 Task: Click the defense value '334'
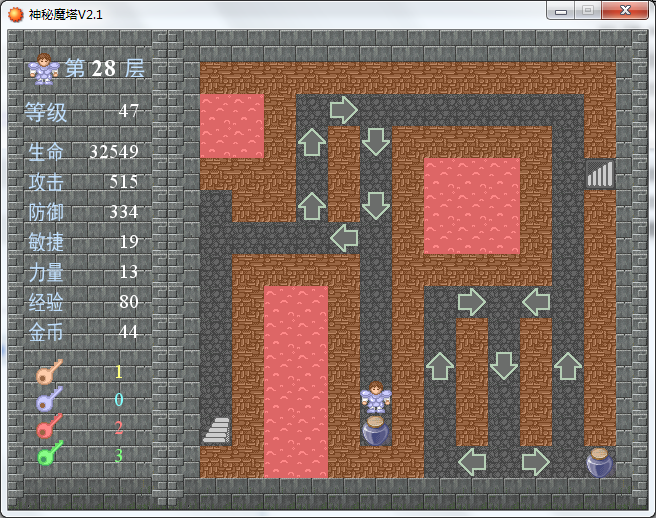pyautogui.click(x=124, y=212)
